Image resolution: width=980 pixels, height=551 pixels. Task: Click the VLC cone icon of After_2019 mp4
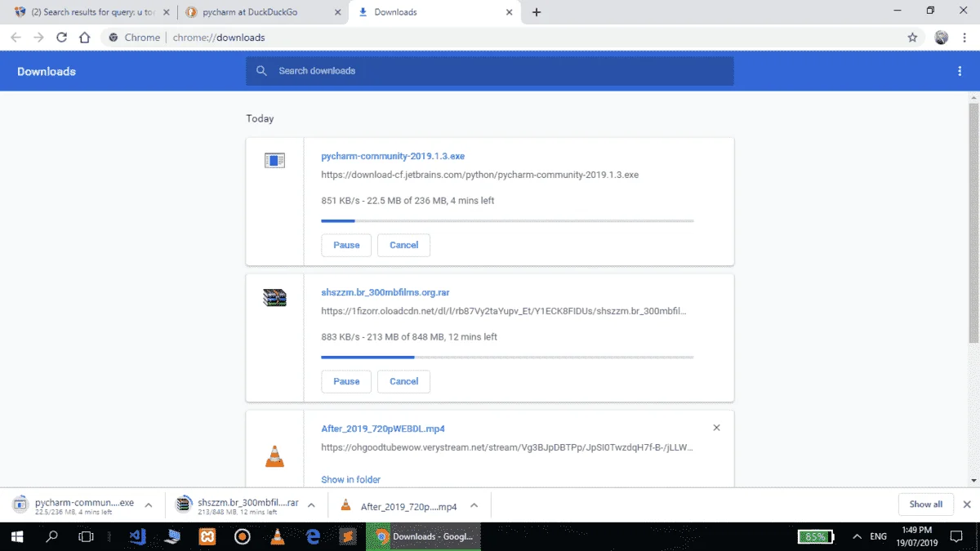pos(274,456)
